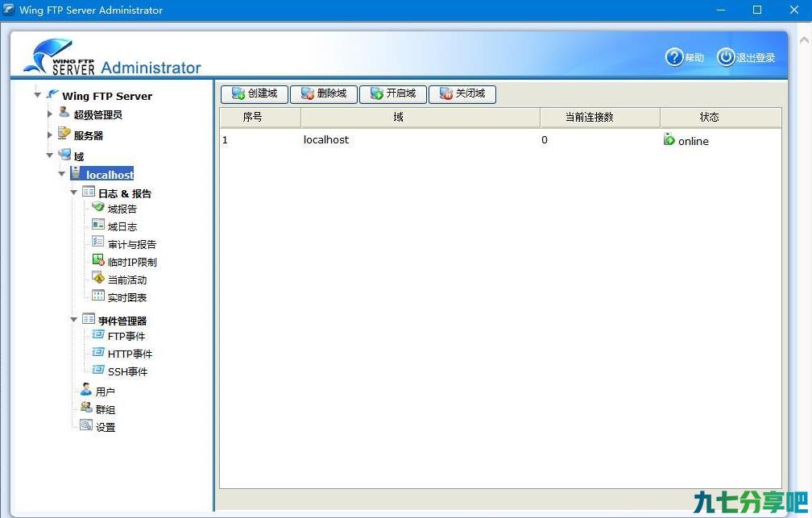The height and width of the screenshot is (518, 812).
Task: Click the 创建域 create domain button
Action: (x=255, y=93)
